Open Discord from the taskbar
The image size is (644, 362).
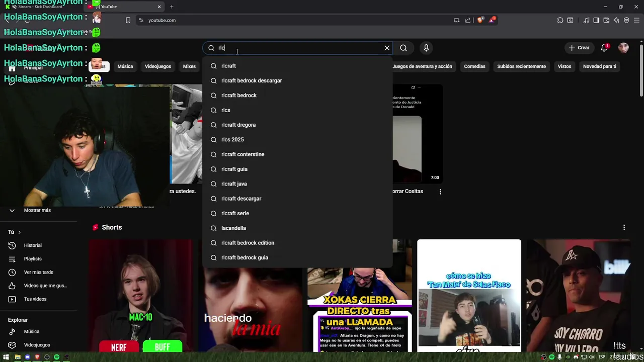[28, 357]
